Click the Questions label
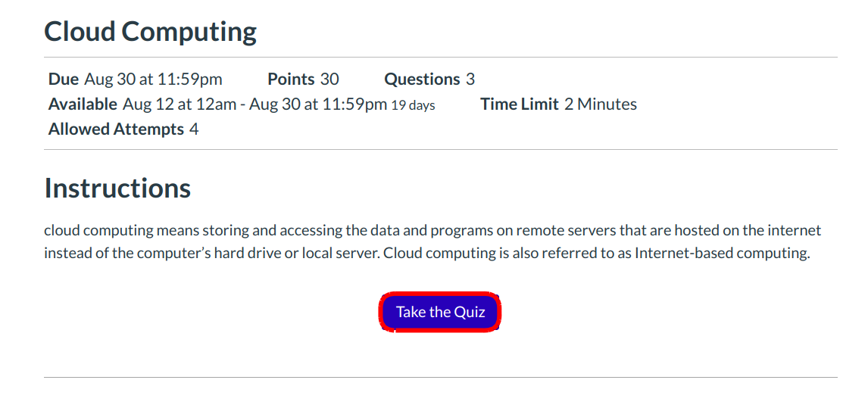 [x=422, y=79]
